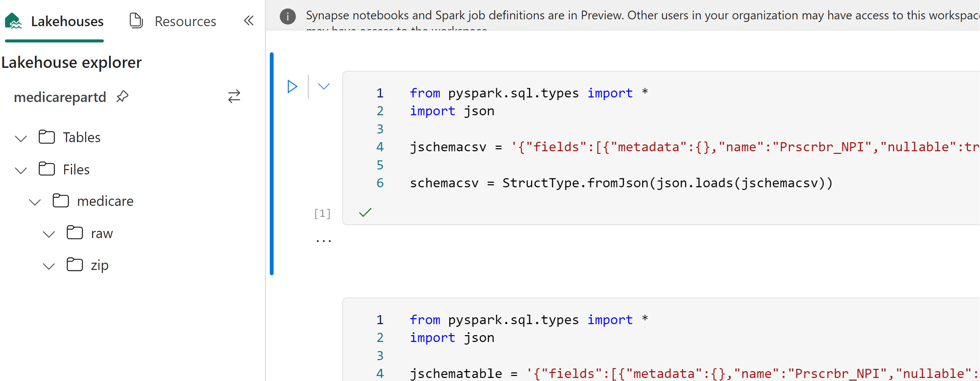Open run options dropdown beside play button
Viewport: 980px width, 381px height.
click(324, 86)
